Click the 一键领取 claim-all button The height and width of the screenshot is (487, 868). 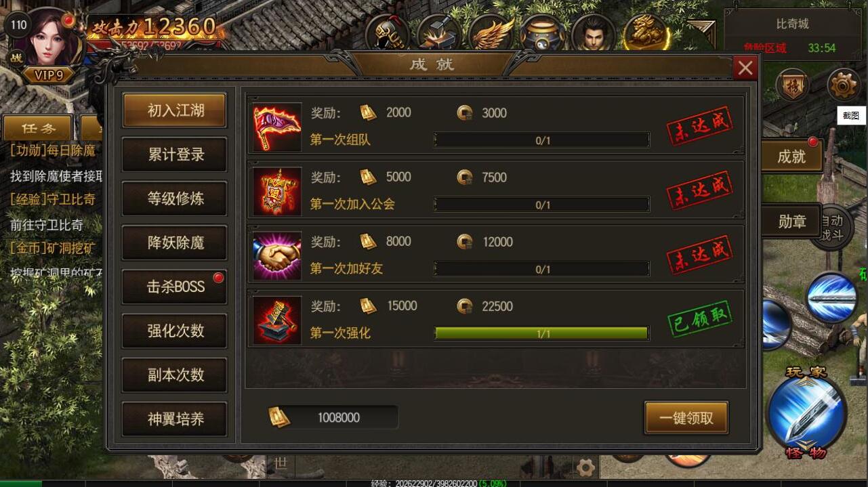point(686,418)
